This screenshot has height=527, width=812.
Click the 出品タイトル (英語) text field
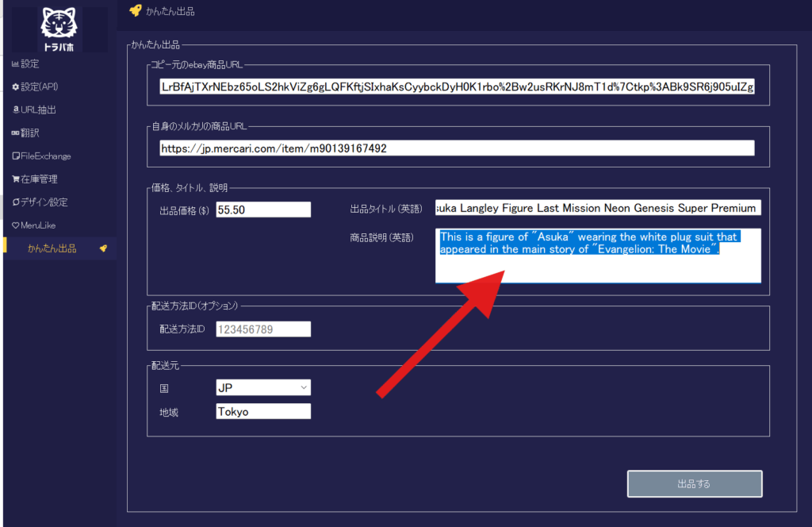tap(597, 208)
